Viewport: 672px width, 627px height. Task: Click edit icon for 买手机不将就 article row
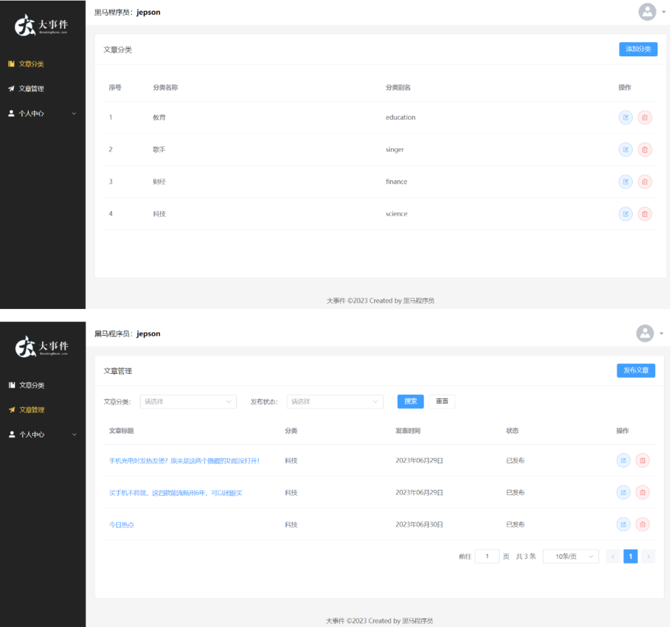coord(623,493)
